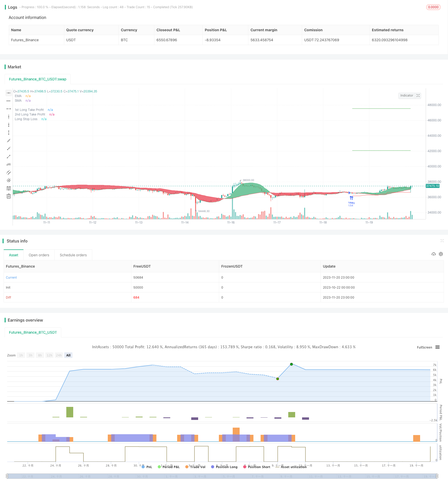Select the vertical ray line tool
The height and width of the screenshot is (486, 448).
pos(9,125)
